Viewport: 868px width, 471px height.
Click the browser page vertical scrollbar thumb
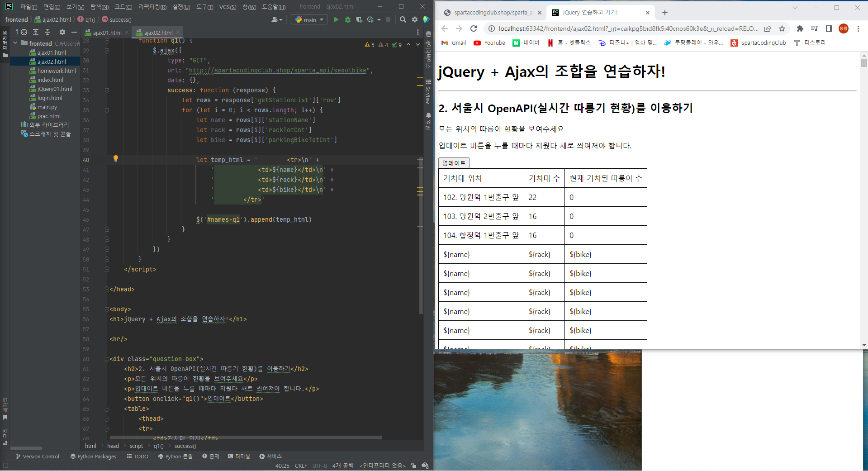click(864, 63)
